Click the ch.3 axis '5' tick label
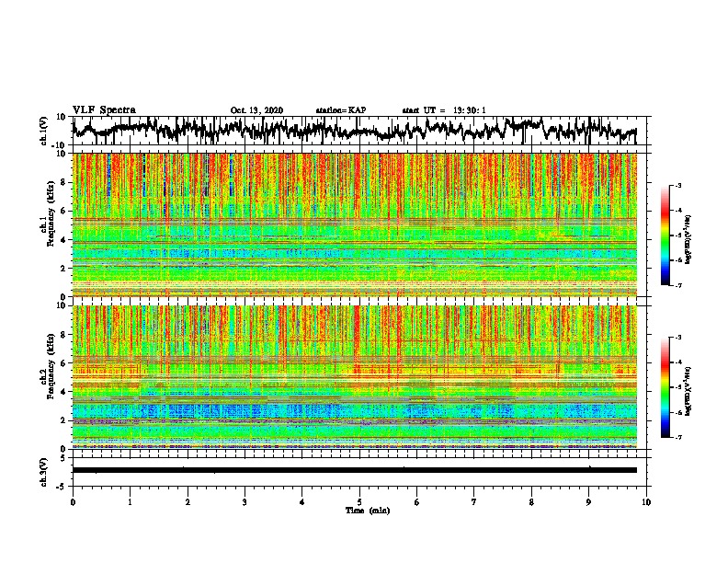The image size is (728, 563). (x=63, y=458)
